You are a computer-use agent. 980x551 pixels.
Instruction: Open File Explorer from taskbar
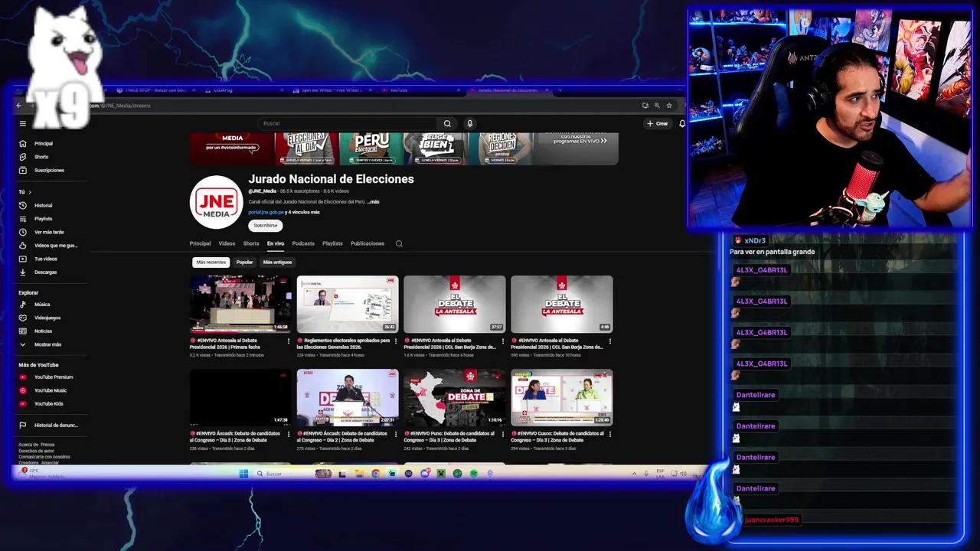point(358,474)
